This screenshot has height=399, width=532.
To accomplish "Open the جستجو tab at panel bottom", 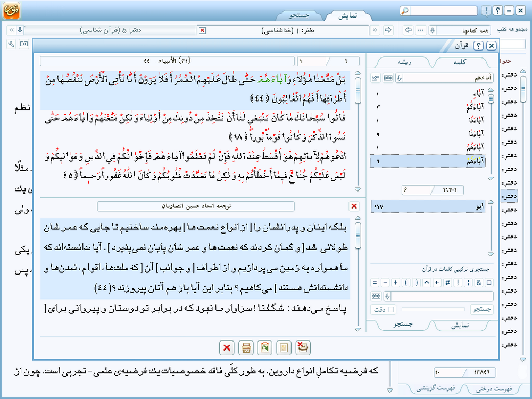I will coord(403,325).
